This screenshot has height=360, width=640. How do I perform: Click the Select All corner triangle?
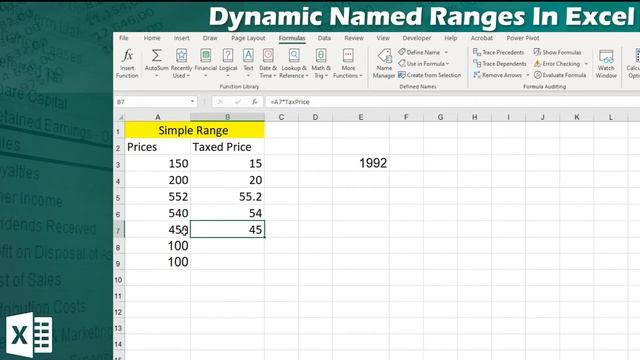[120, 117]
